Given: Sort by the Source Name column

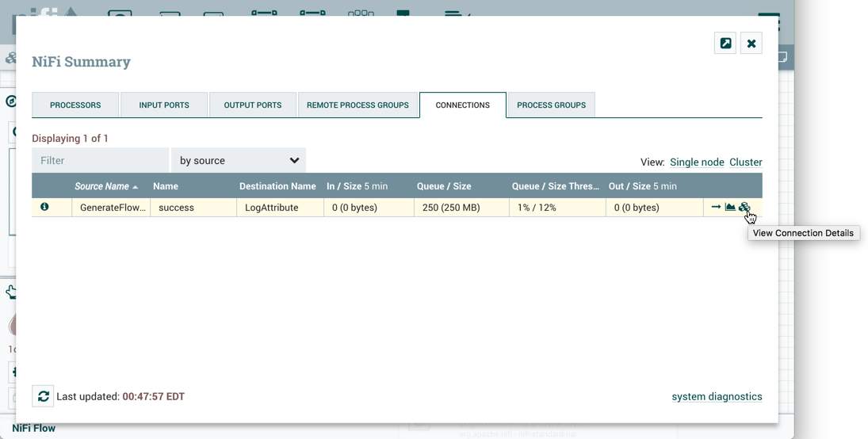Looking at the screenshot, I should click(101, 186).
